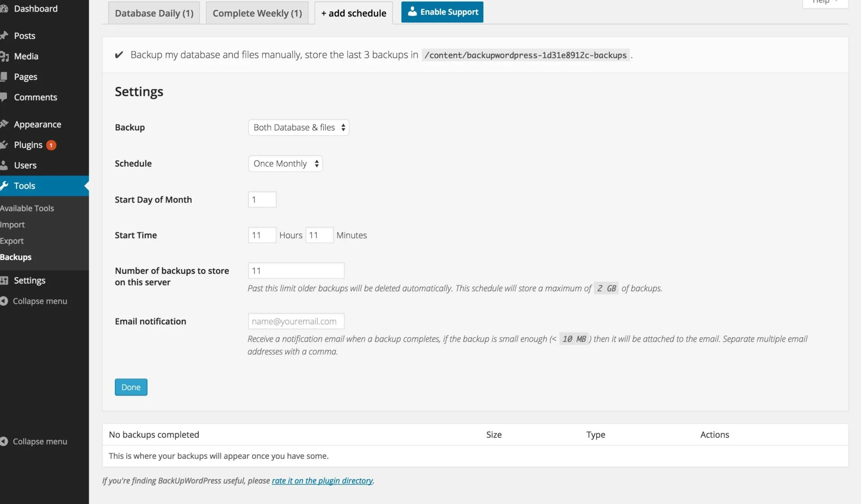Screen dimensions: 861x504
Task: Open Export submenu item
Action: click(x=12, y=241)
